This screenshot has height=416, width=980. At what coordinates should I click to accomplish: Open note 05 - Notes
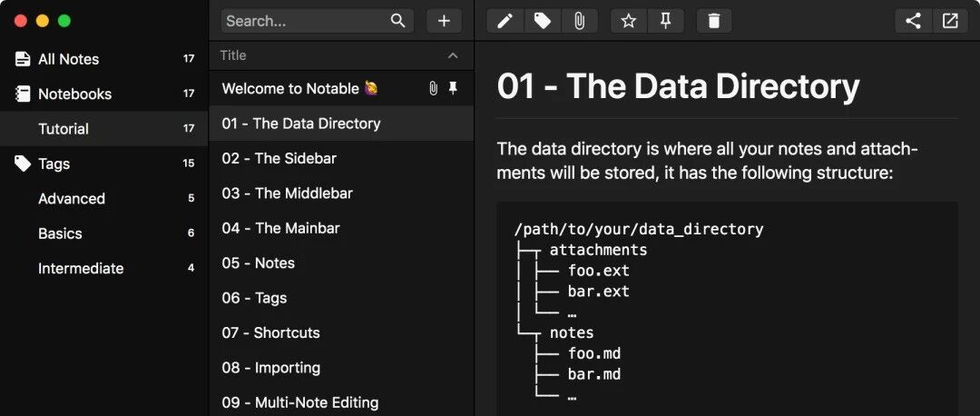[341, 262]
